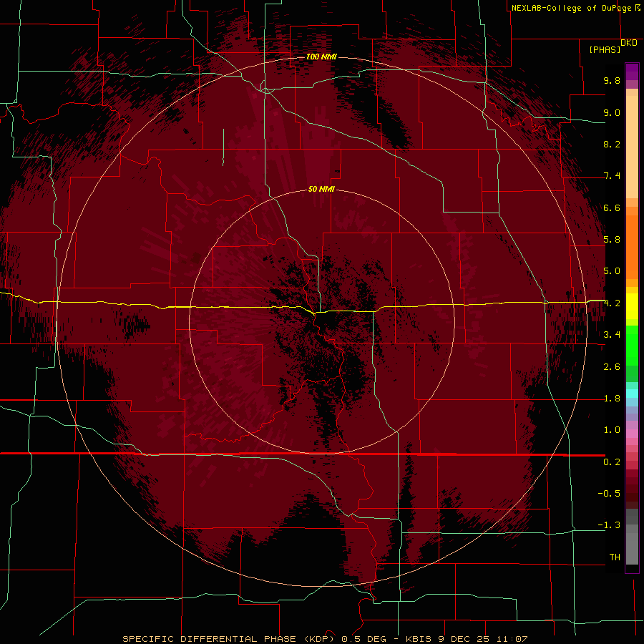Click the "50 NMI" range ring label
Viewport: 644px width, 644px height.
point(321,189)
